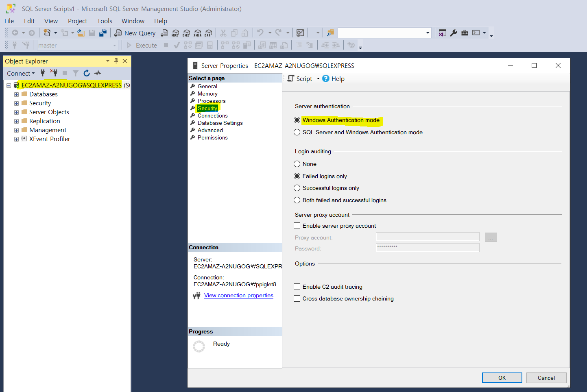The height and width of the screenshot is (392, 587).
Task: Click the Activity Monitor icon
Action: pyautogui.click(x=300, y=33)
